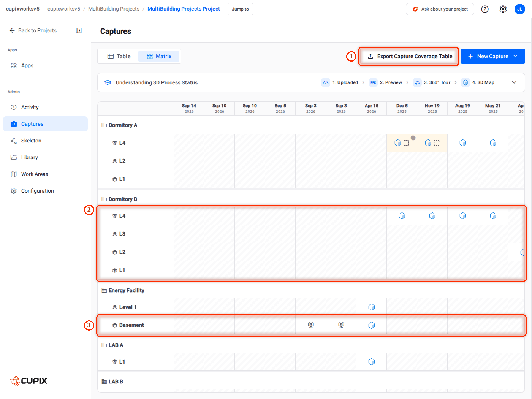The image size is (532, 399).
Task: Click the minus badge on Dec 5 cell
Action: tap(413, 138)
